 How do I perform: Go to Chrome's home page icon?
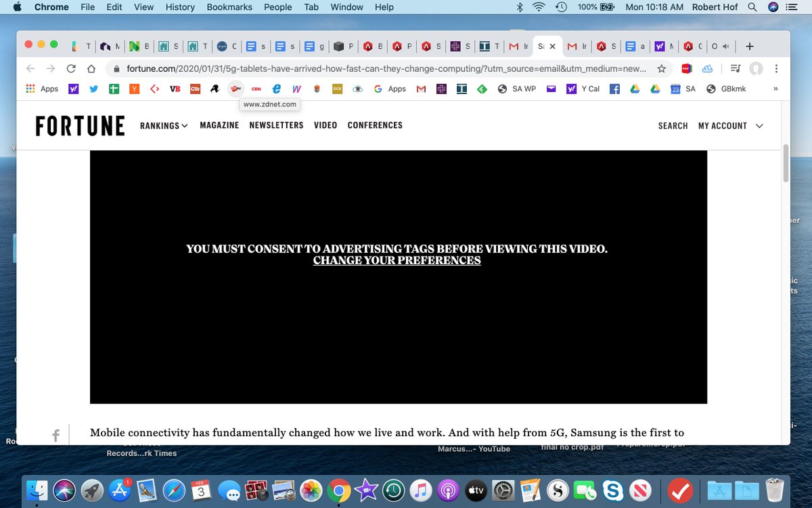click(x=91, y=68)
